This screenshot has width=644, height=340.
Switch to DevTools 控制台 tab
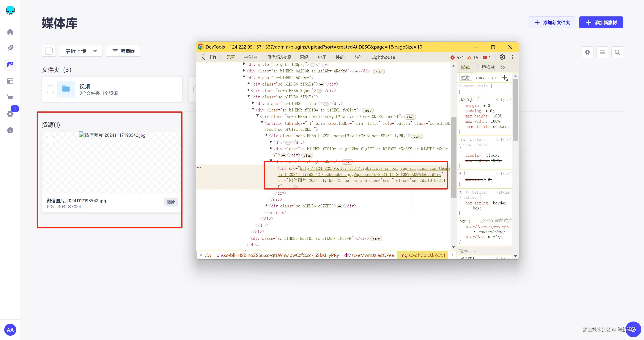pyautogui.click(x=251, y=57)
